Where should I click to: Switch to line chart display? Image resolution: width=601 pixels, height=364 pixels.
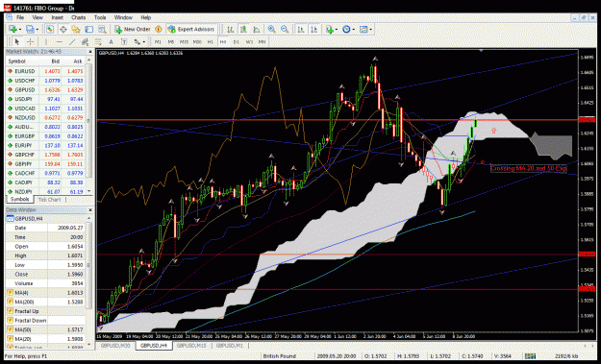tap(257, 29)
